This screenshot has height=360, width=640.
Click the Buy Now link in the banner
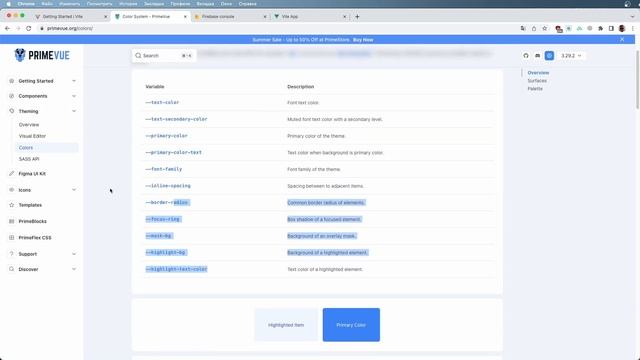[x=363, y=40]
